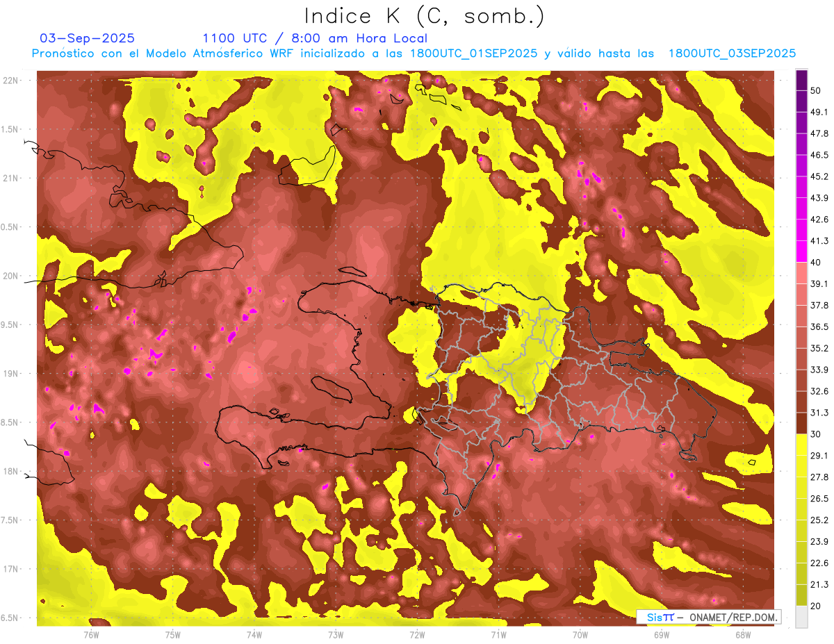Click the gray swatch at the colorbar bottom
The height and width of the screenshot is (644, 834).
coord(801,617)
